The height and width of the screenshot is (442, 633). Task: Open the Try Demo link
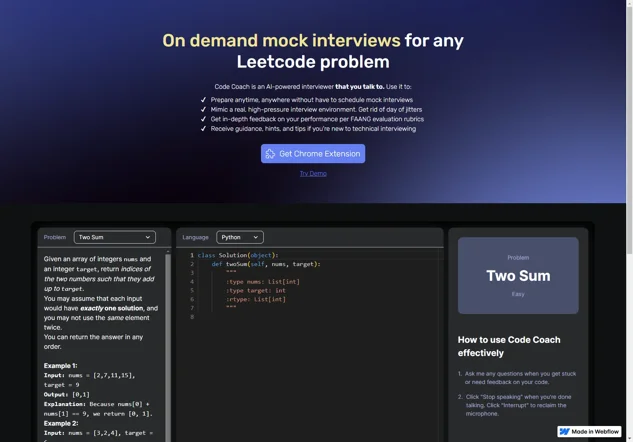pyautogui.click(x=313, y=174)
